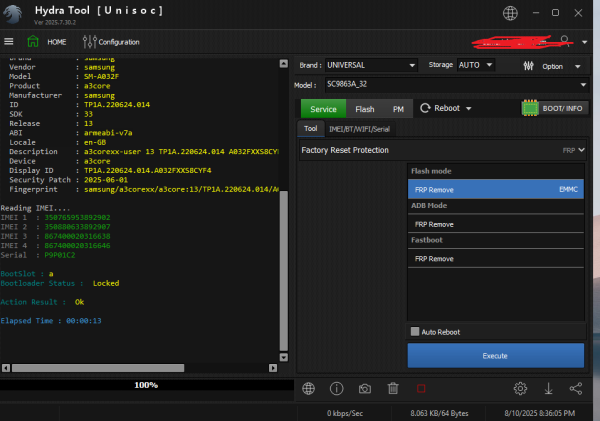
Task: Click the user search icon near redacted name
Action: 565,41
